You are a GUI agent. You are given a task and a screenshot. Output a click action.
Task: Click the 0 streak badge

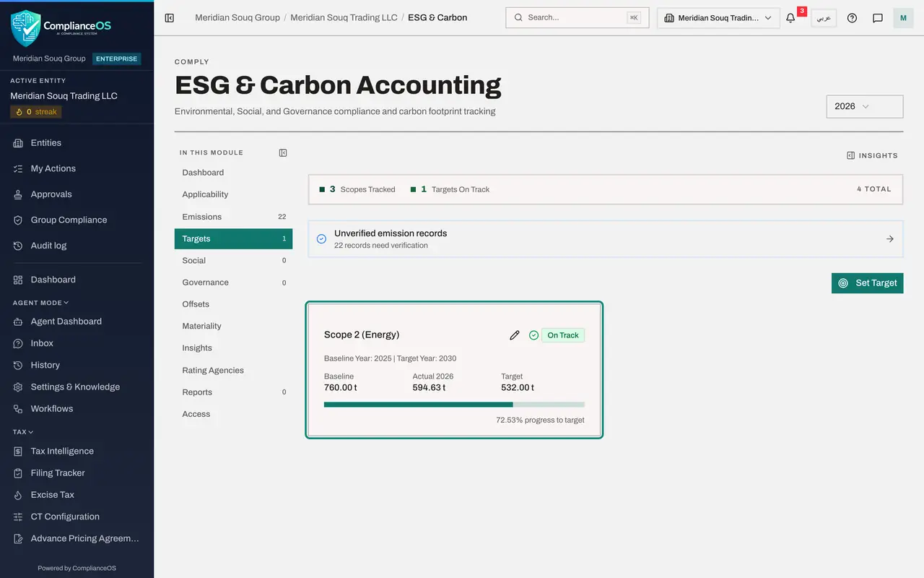point(36,112)
